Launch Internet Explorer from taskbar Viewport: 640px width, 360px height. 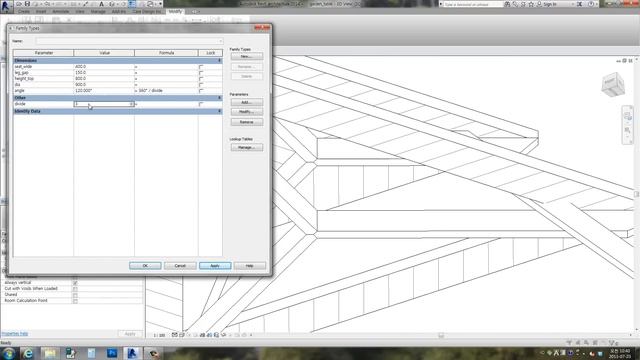(x=28, y=353)
